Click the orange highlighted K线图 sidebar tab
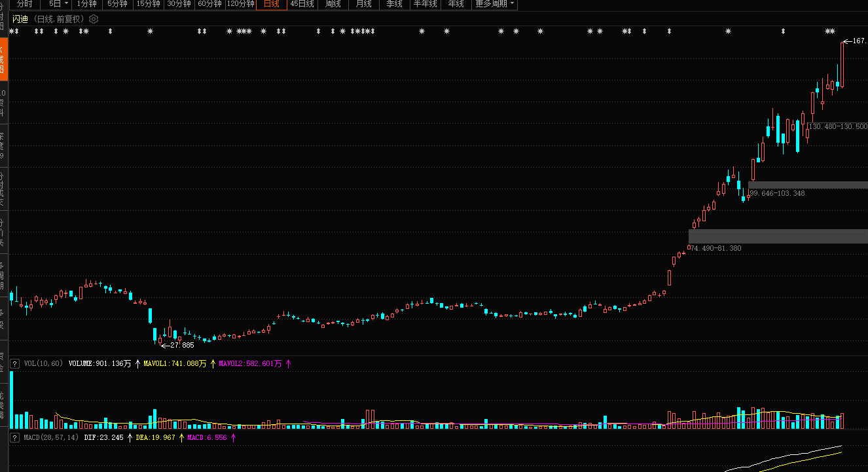The height and width of the screenshot is (472, 868). [x=3, y=59]
